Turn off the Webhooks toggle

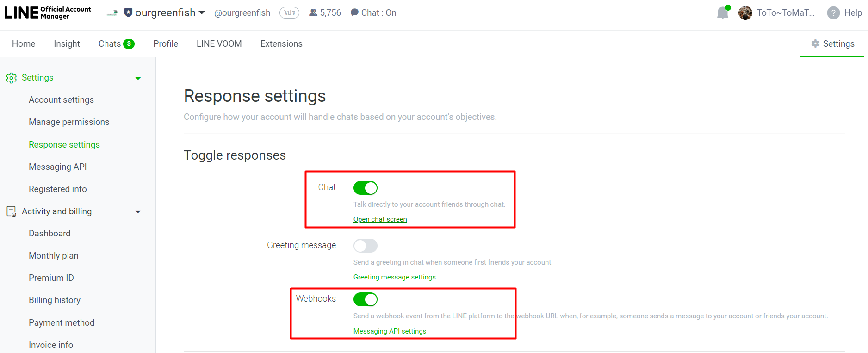click(365, 299)
